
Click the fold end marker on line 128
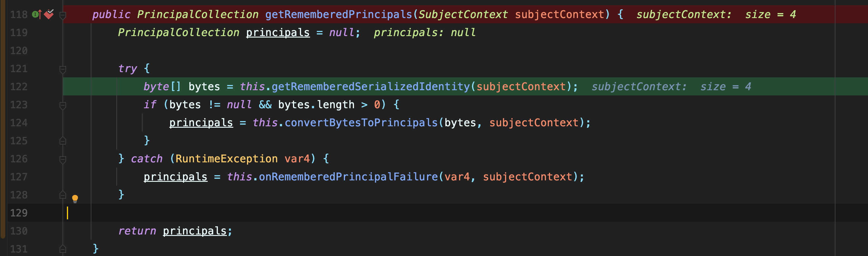pos(63,195)
